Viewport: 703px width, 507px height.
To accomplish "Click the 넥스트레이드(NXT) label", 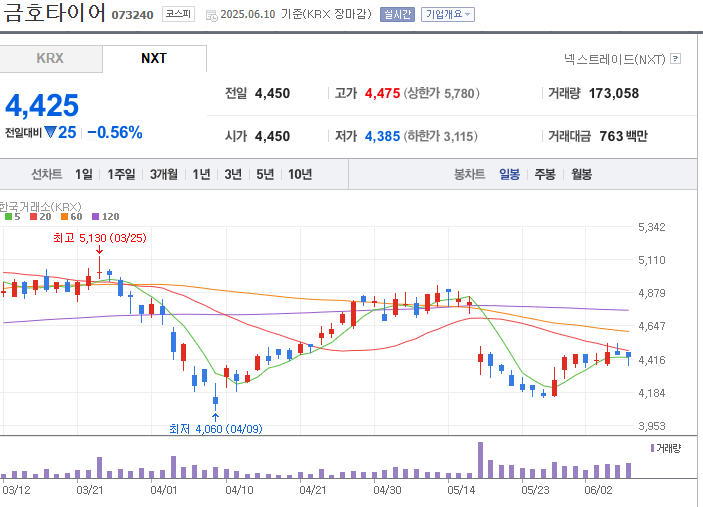I will click(x=615, y=59).
